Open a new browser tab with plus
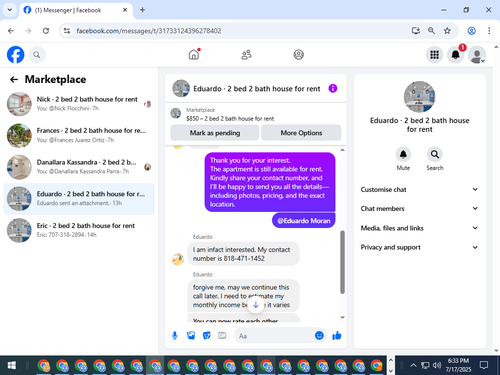500x375 pixels. click(x=142, y=10)
